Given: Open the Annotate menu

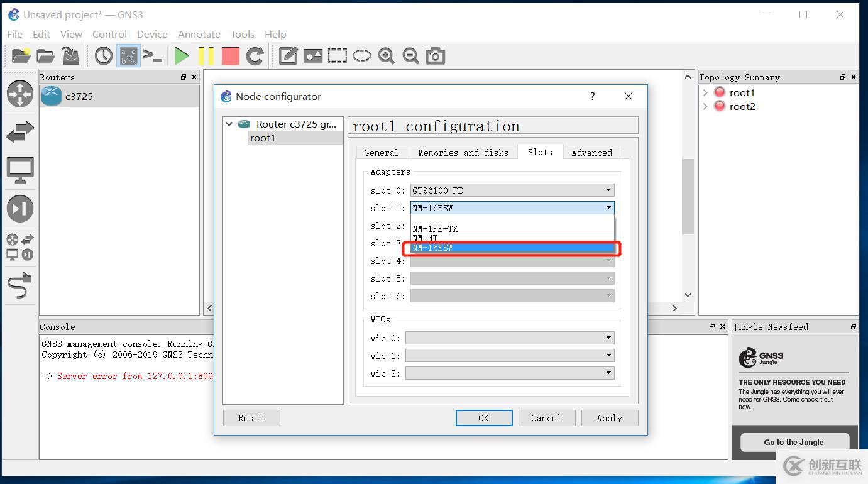Looking at the screenshot, I should pyautogui.click(x=199, y=34).
